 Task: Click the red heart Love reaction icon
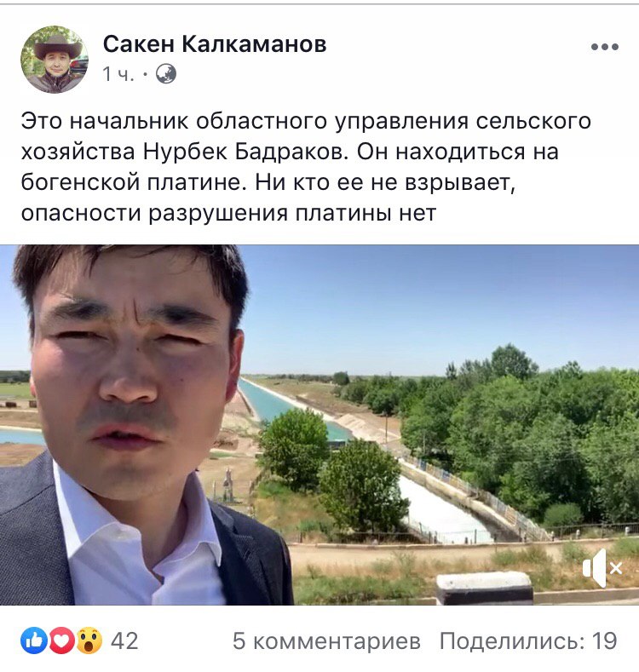coord(61,640)
